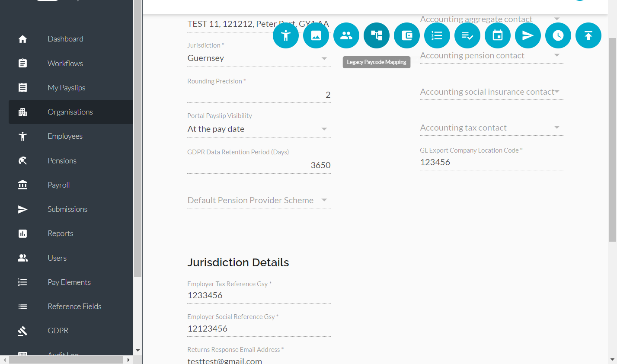Open Accounting pension contact dropdown
Image resolution: width=617 pixels, height=364 pixels.
click(x=492, y=55)
